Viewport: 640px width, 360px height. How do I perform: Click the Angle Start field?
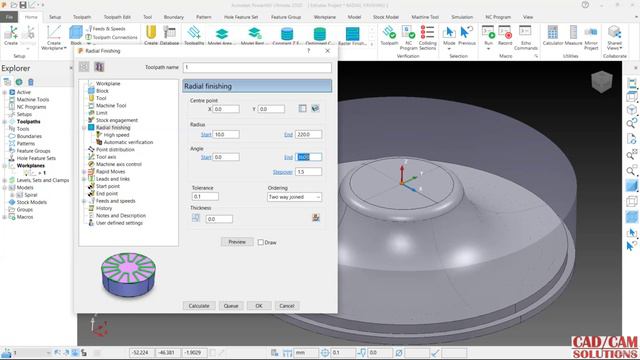click(x=226, y=157)
